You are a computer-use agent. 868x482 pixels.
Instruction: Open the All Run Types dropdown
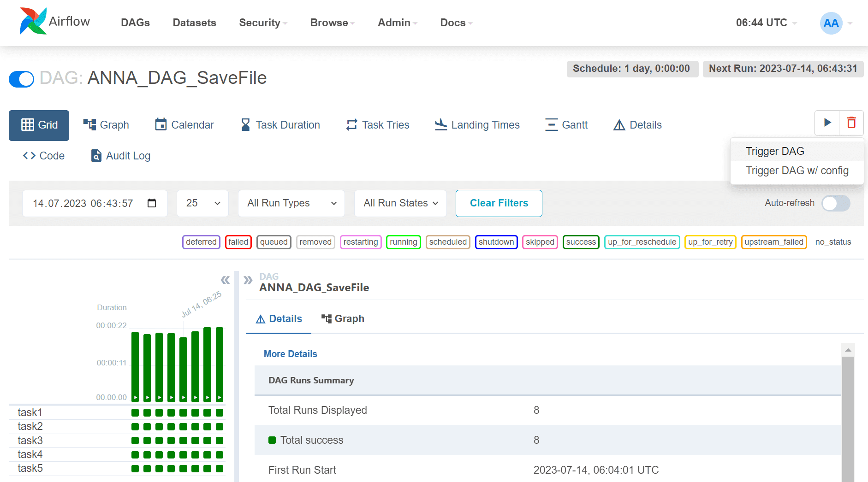pos(291,203)
